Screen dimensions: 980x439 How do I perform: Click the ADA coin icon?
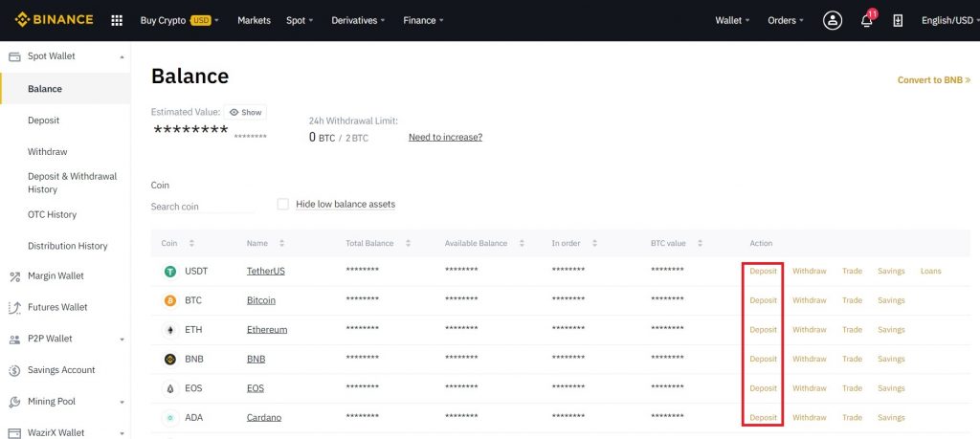tap(170, 418)
